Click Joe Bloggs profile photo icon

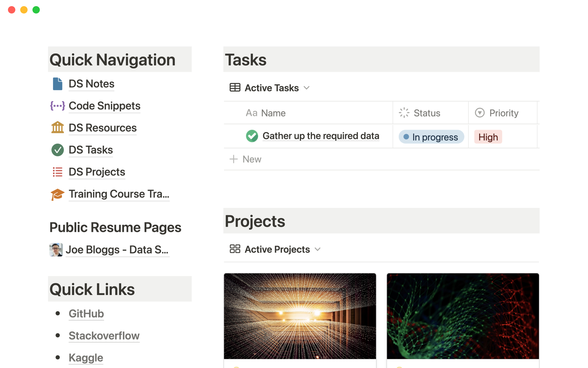56,250
